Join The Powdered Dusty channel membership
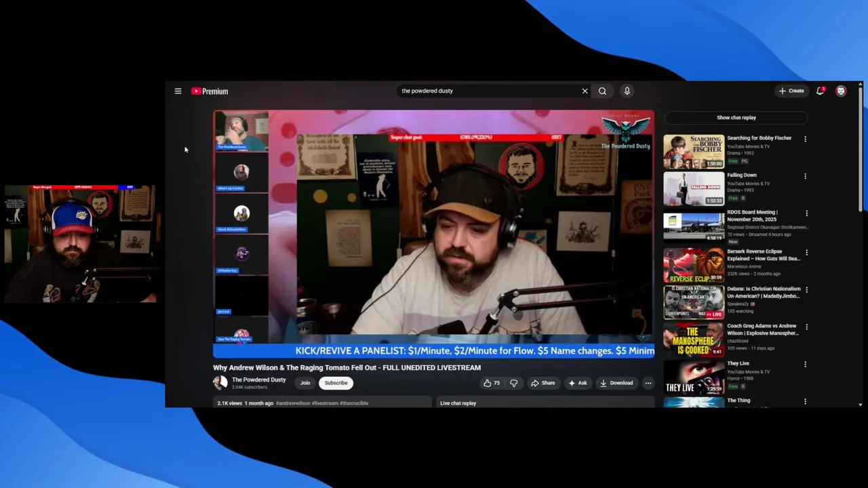This screenshot has height=488, width=868. pos(305,383)
